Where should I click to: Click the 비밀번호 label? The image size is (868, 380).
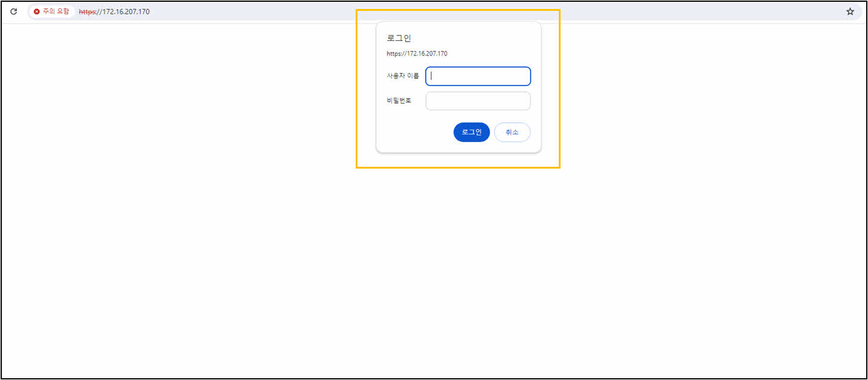pos(398,101)
